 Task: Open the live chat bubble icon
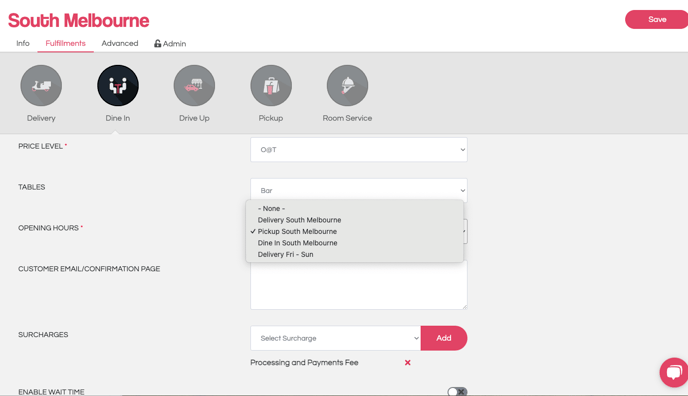(674, 372)
